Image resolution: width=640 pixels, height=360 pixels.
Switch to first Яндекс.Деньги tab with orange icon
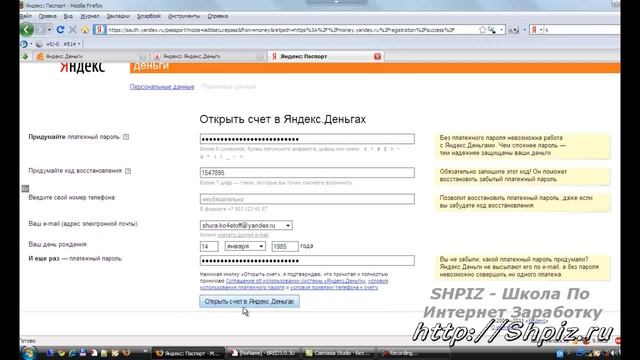click(90, 56)
